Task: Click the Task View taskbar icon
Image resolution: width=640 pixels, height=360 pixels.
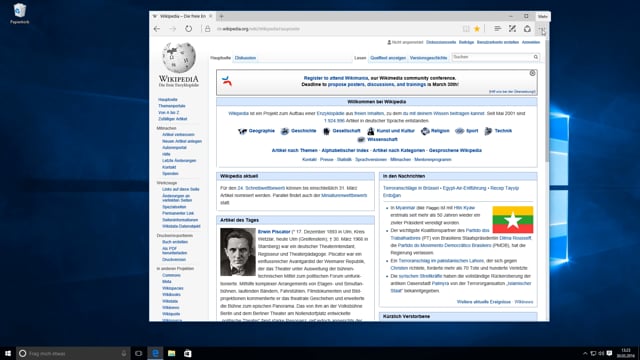Action: tap(139, 353)
